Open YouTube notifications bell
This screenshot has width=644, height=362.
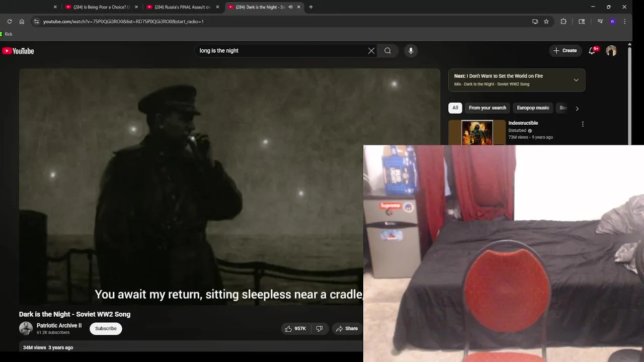[592, 51]
